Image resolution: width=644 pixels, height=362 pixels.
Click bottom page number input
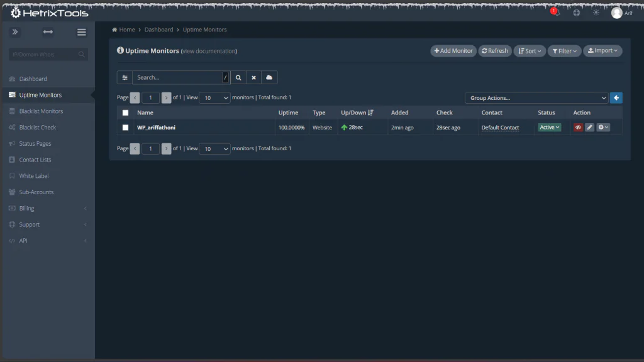[x=150, y=148]
